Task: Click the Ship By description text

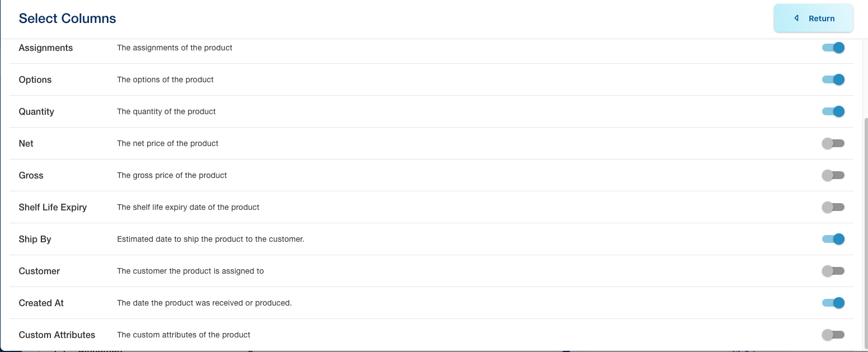Action: 210,240
